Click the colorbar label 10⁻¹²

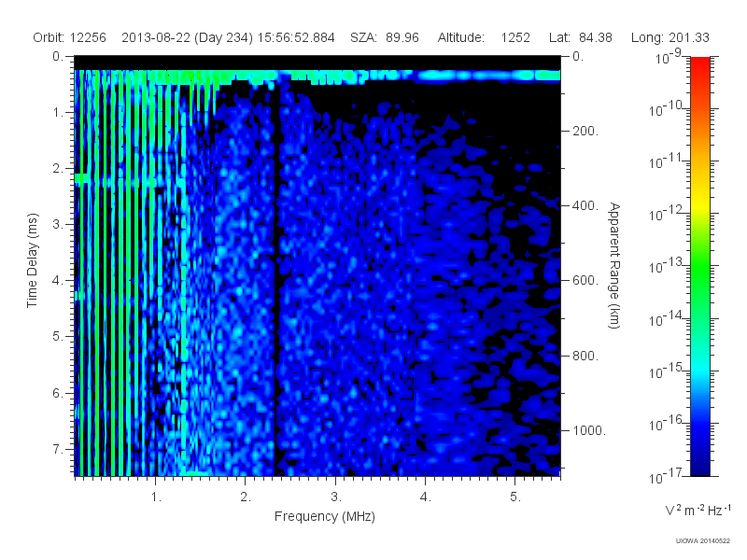tap(667, 214)
